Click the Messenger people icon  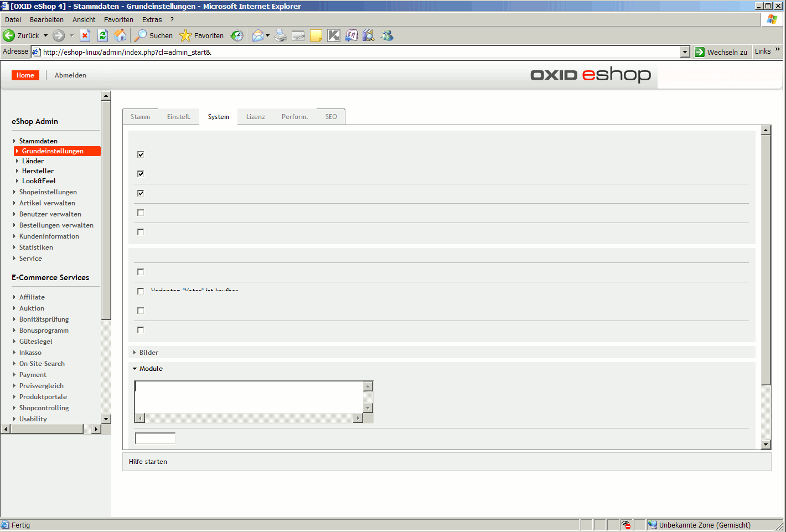[387, 35]
